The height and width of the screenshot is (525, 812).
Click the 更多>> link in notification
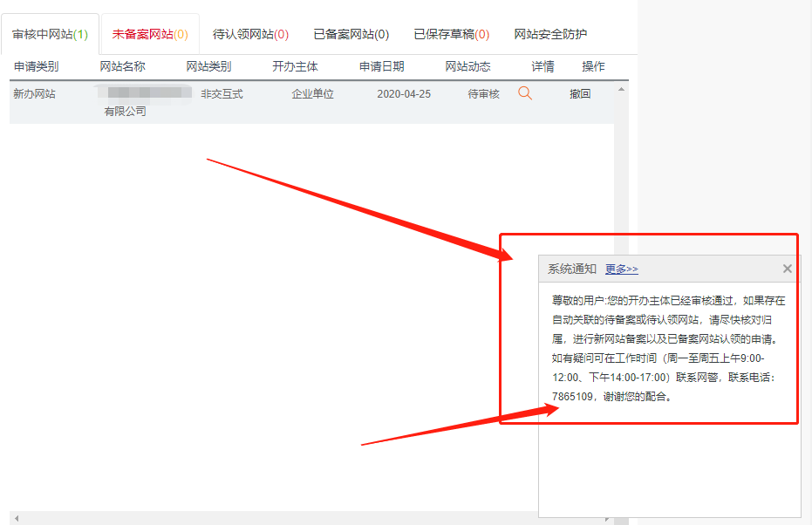coord(621,269)
